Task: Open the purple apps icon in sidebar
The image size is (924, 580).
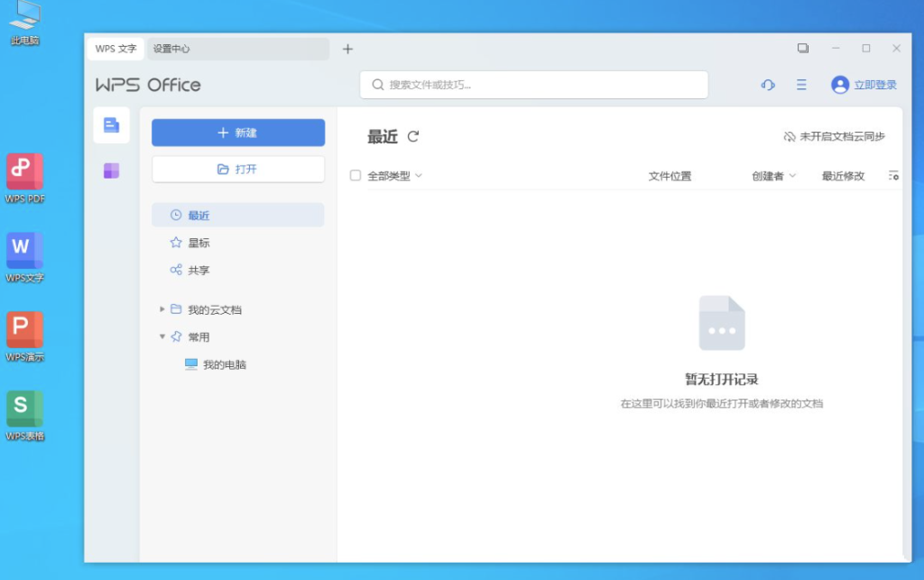Action: tap(111, 170)
